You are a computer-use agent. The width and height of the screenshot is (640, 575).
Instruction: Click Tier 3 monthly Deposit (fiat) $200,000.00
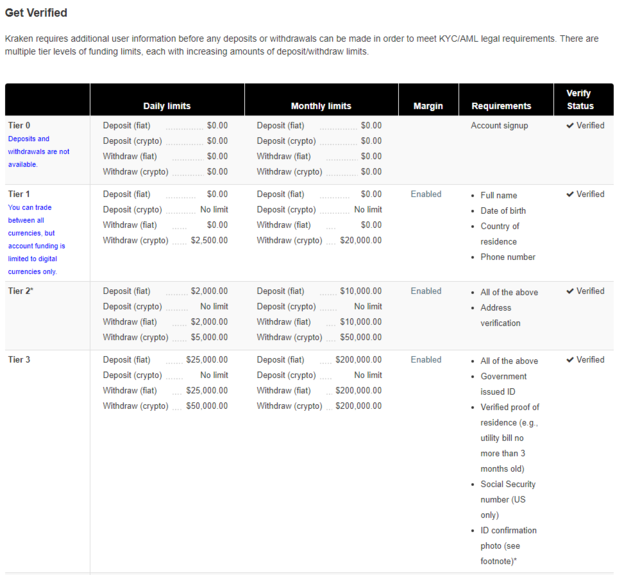(358, 360)
